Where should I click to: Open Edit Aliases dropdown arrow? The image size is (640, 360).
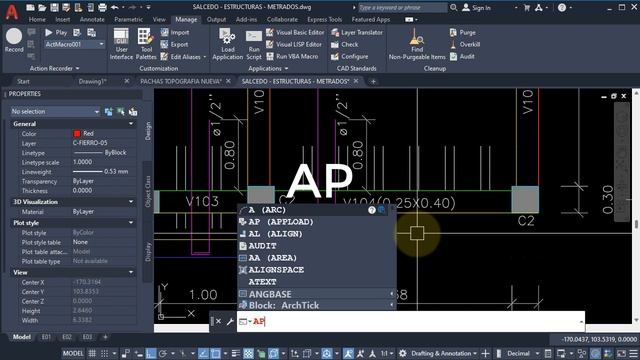pos(204,57)
